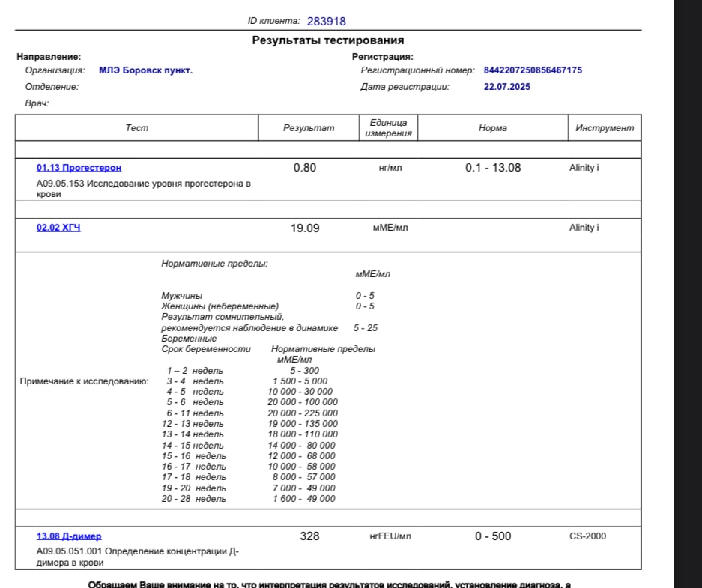702x588 pixels.
Task: Click the Единица измерения column header
Action: pyautogui.click(x=388, y=128)
